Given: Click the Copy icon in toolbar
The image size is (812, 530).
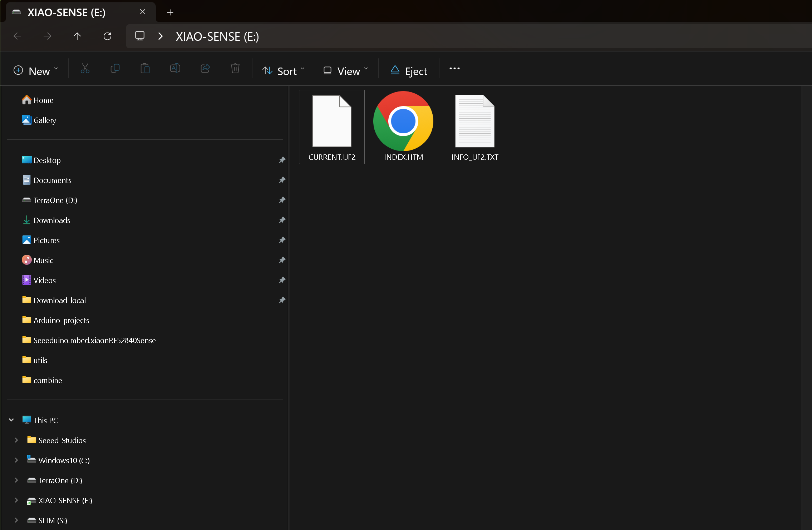Looking at the screenshot, I should click(x=115, y=69).
